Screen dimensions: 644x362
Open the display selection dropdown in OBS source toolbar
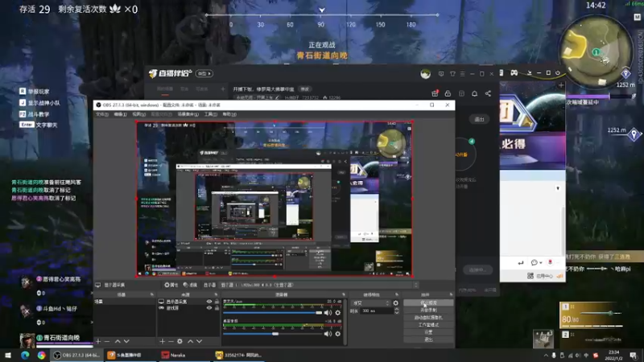(319, 285)
